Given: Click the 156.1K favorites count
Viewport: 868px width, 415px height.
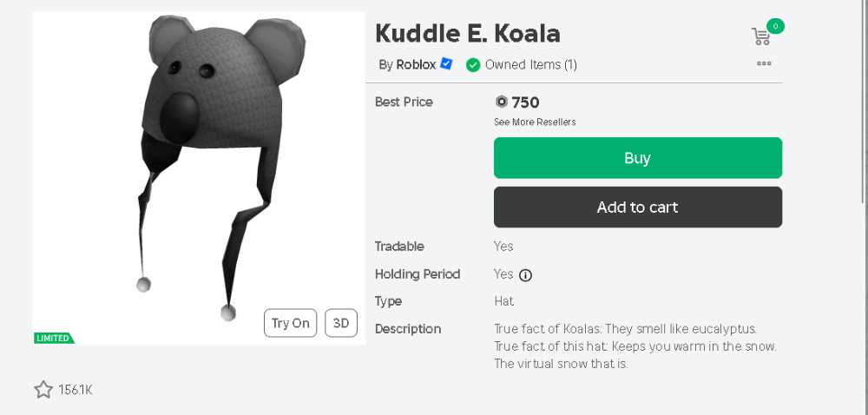Looking at the screenshot, I should coord(76,390).
